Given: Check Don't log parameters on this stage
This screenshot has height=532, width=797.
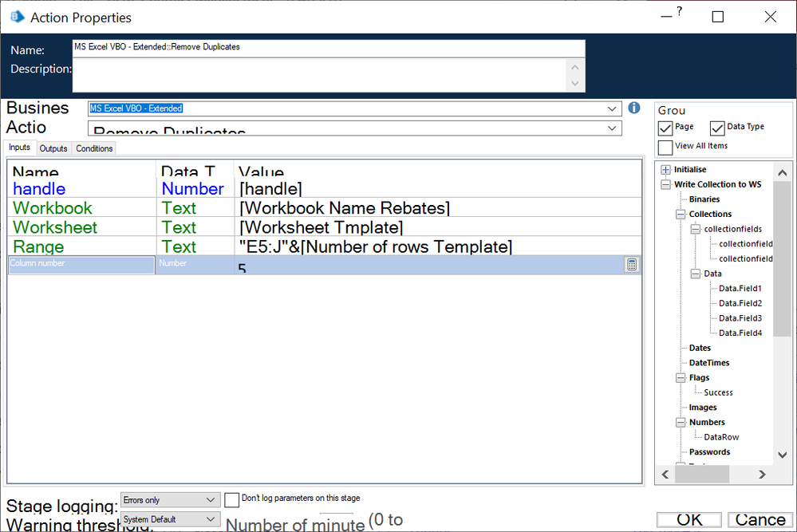Looking at the screenshot, I should tap(232, 499).
